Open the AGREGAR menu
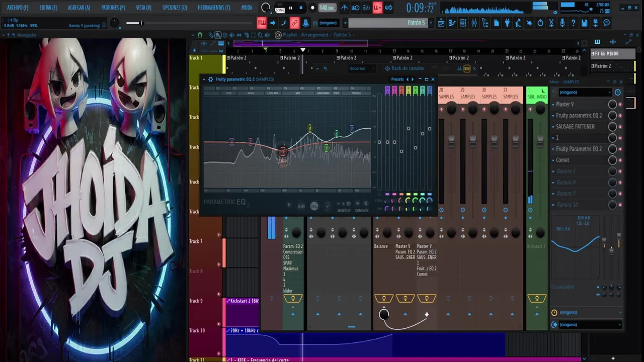Viewport: 644px width, 362px height. pyautogui.click(x=79, y=8)
